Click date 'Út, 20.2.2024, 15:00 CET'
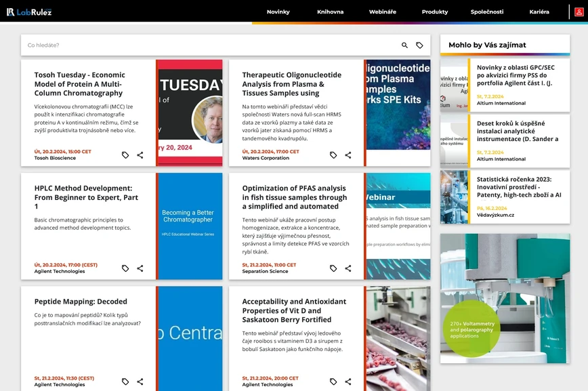 62,152
